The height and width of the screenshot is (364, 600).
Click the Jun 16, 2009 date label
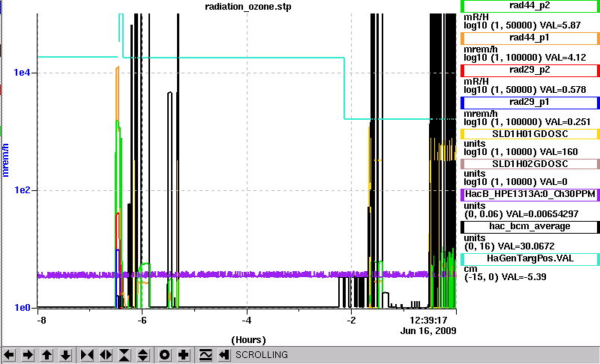(428, 331)
